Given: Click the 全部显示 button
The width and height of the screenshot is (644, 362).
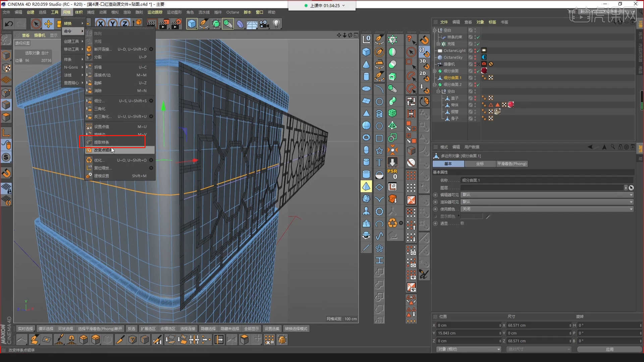Looking at the screenshot, I should 252,329.
